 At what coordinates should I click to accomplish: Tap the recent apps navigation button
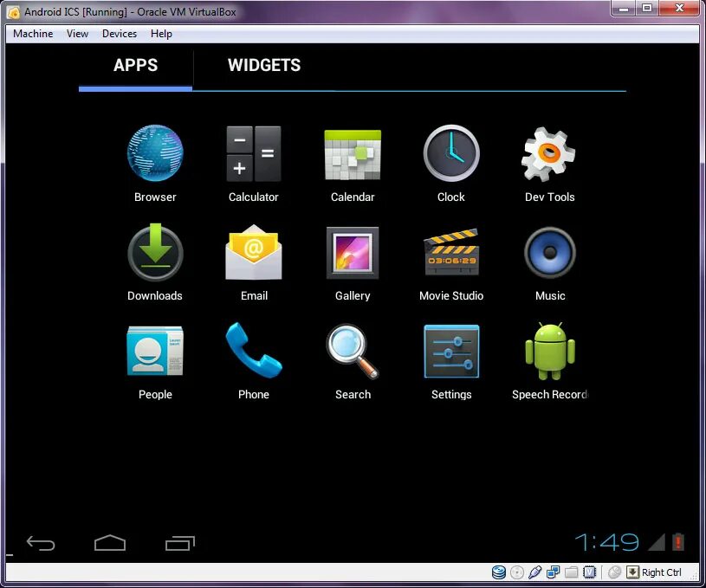point(179,543)
